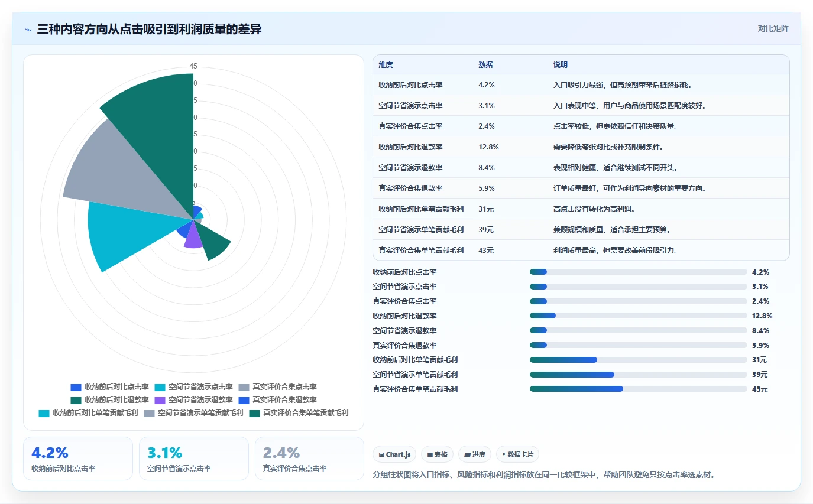Click the 收纳前后对比退款率 progress bar
This screenshot has width=813, height=504.
pyautogui.click(x=639, y=316)
